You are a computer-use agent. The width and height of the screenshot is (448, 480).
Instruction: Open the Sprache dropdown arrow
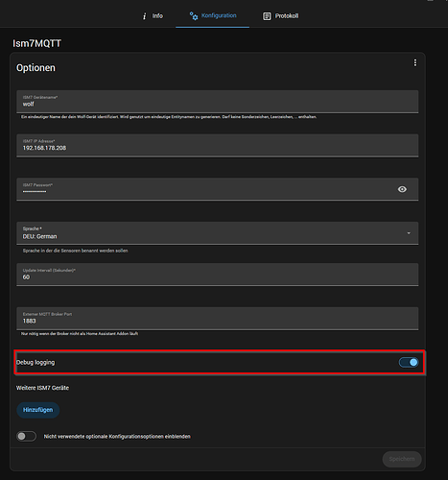[x=409, y=233]
